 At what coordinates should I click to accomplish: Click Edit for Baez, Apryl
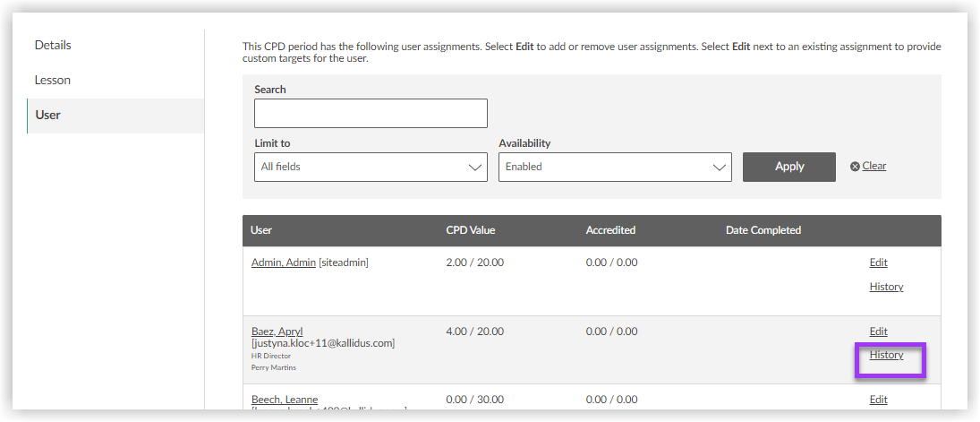[x=878, y=332]
